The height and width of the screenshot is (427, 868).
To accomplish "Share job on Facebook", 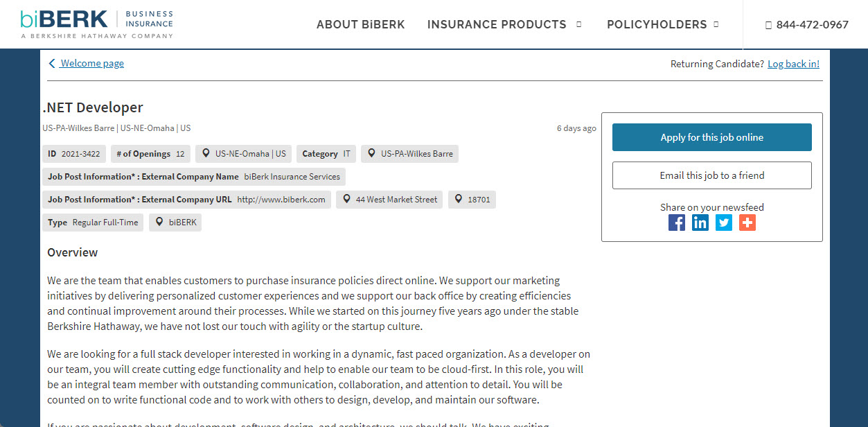I will point(677,223).
